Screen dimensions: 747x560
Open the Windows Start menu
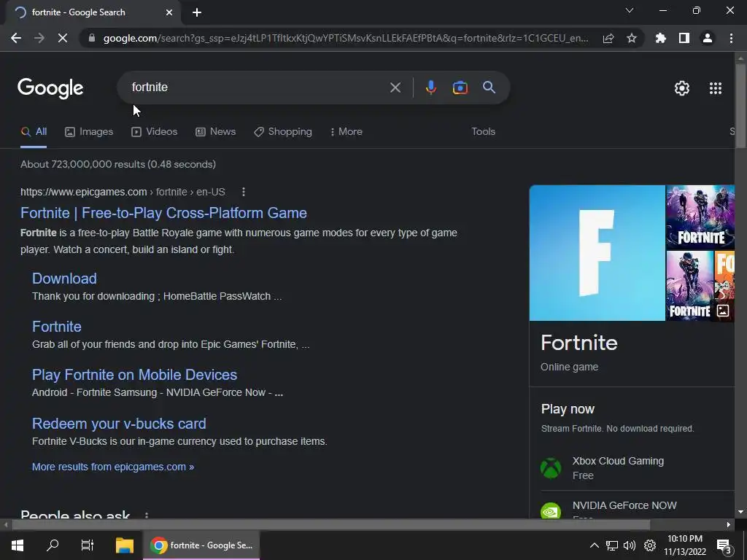[18, 545]
